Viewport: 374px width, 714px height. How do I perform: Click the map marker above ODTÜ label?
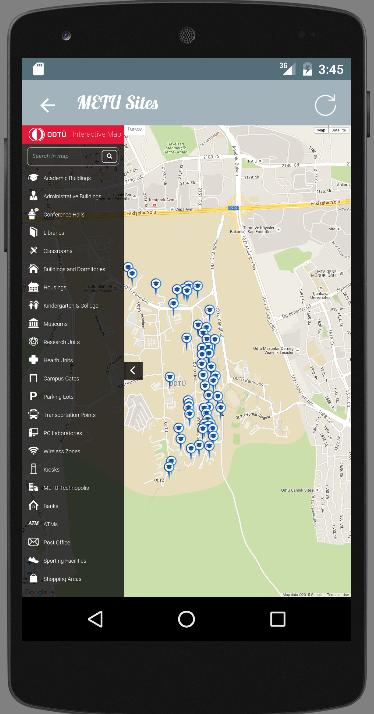(x=169, y=379)
